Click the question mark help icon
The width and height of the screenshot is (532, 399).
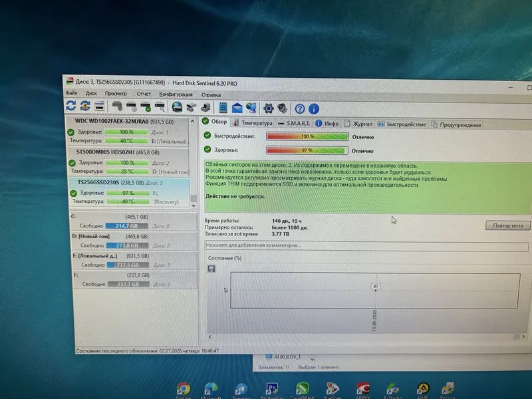pos(300,109)
